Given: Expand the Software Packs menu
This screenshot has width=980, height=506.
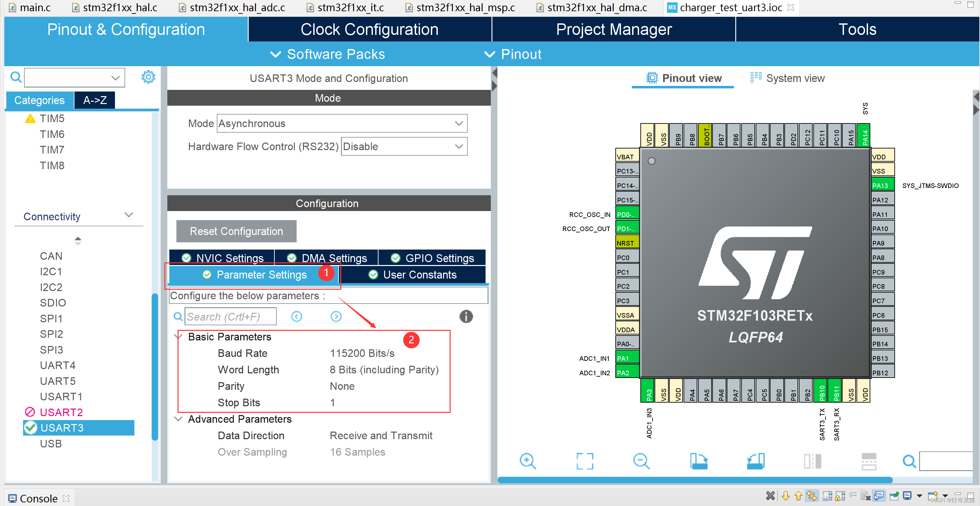Looking at the screenshot, I should 327,54.
